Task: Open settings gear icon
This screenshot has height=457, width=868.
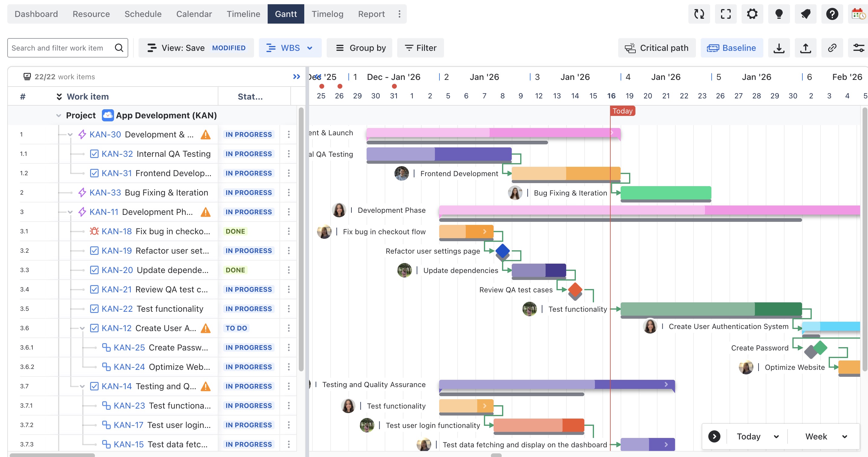Action: click(752, 14)
